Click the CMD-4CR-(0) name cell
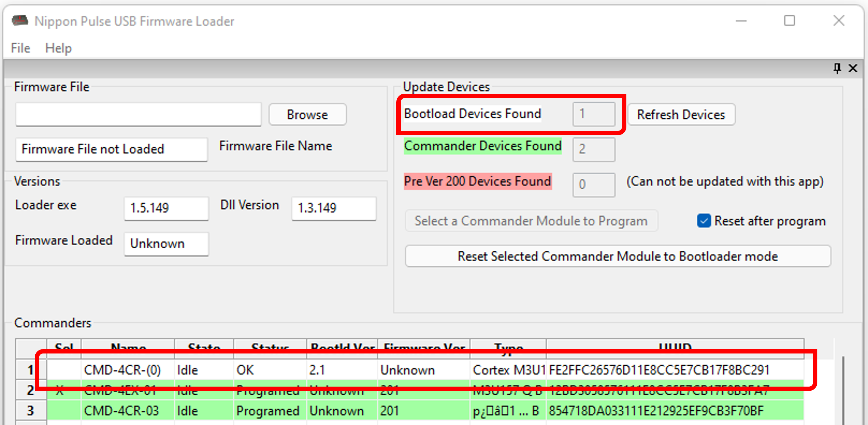Viewport: 868px width, 425px height. point(128,370)
